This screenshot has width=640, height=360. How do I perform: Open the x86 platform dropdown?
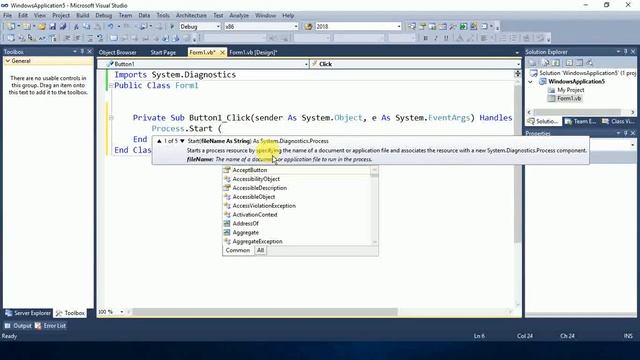(x=296, y=27)
